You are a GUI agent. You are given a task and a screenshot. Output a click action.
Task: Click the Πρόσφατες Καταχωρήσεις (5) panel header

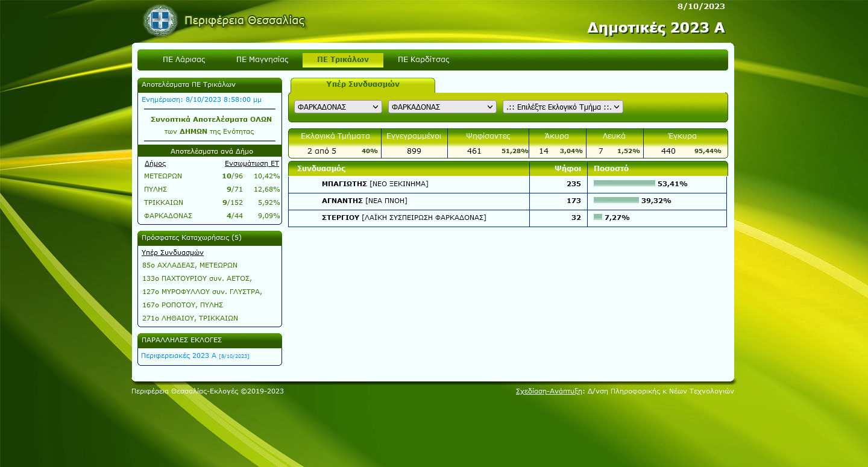tap(210, 238)
